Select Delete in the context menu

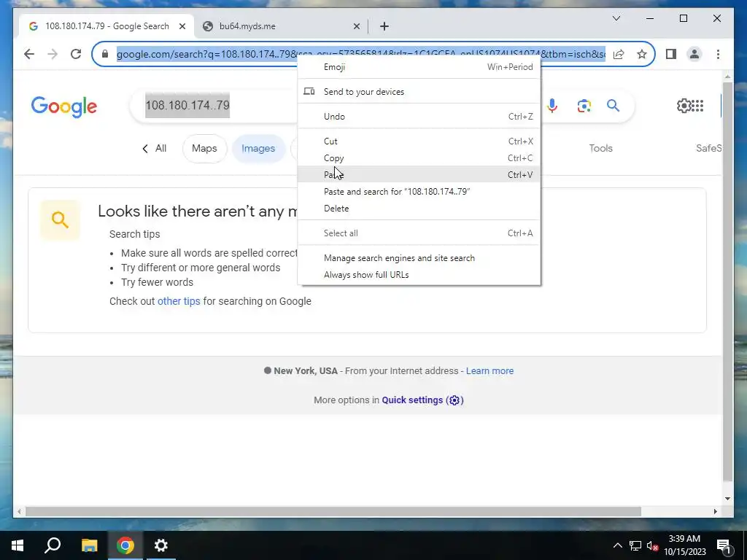(x=419, y=209)
